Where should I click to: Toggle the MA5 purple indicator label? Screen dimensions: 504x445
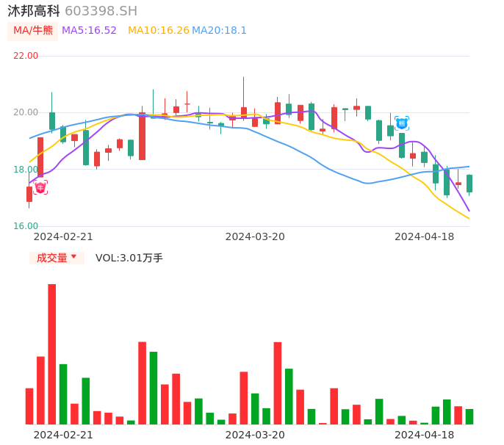[89, 30]
